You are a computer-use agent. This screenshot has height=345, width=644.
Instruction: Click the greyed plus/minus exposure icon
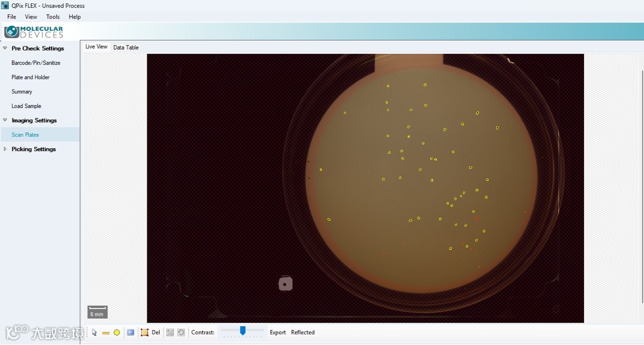169,333
